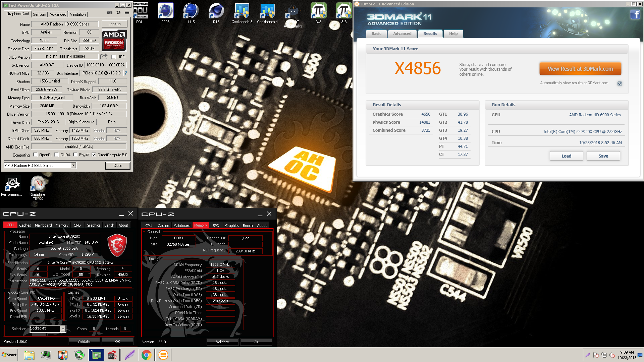Open the Socket #1 selection dropdown
The image size is (644, 362).
(x=63, y=329)
